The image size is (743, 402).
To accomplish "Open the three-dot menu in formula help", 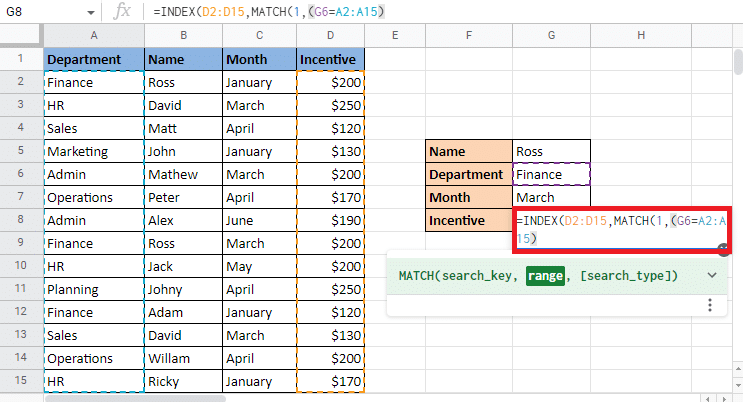I will [708, 305].
